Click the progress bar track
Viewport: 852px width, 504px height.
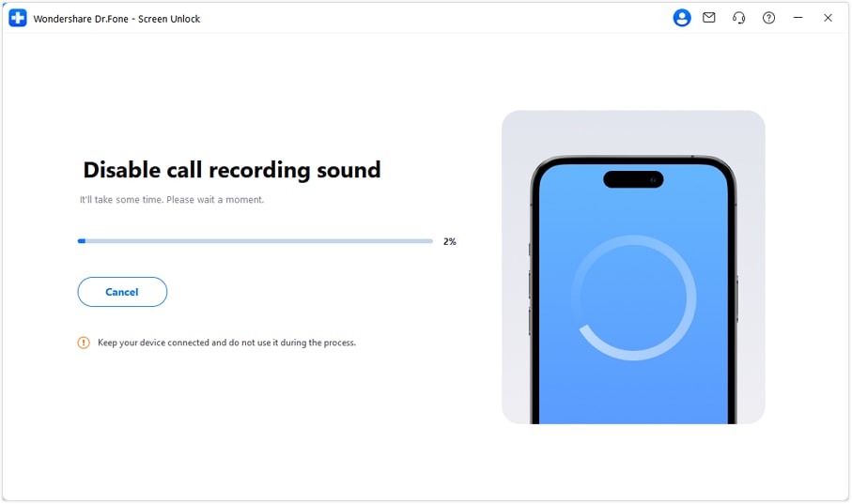(255, 241)
